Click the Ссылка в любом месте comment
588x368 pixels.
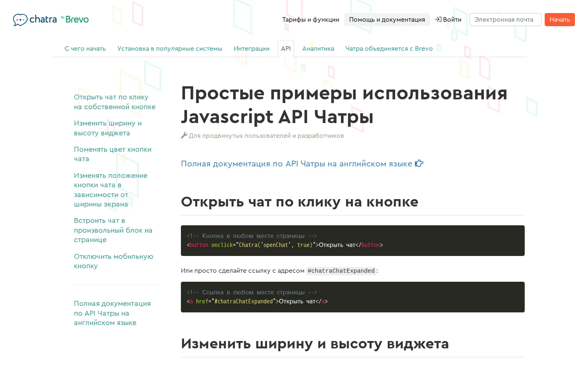252,292
